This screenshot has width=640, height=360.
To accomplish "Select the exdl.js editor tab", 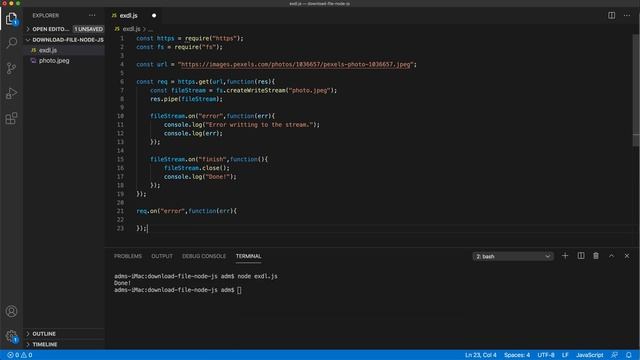I will [x=129, y=16].
